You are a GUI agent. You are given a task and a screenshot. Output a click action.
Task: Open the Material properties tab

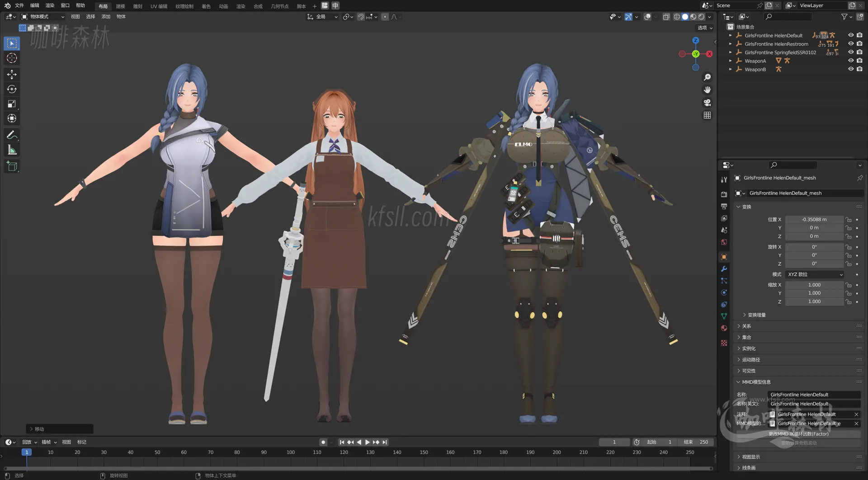[x=724, y=328]
